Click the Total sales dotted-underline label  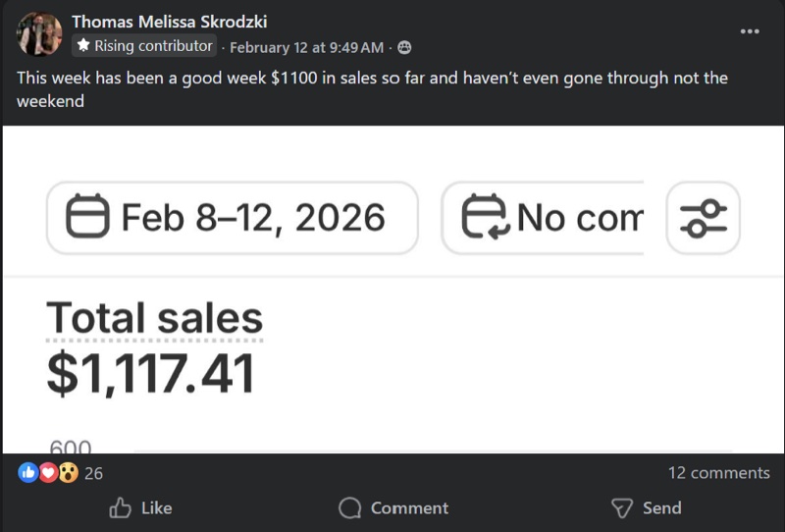(x=155, y=318)
